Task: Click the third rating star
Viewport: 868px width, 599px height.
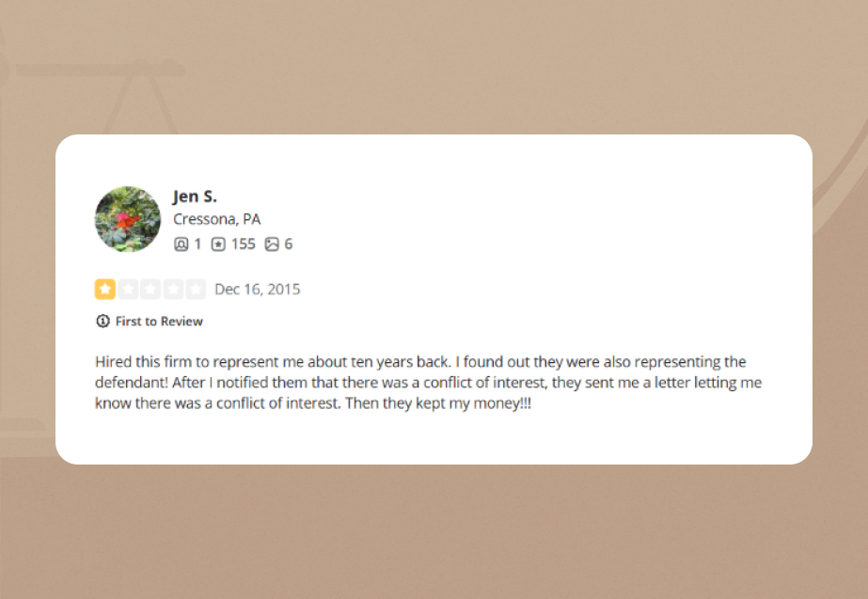Action: 150,290
